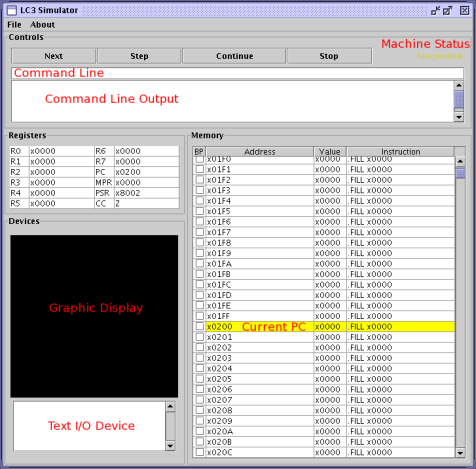476x469 pixels.
Task: Click memory table scroll up arrow
Action: [460, 162]
